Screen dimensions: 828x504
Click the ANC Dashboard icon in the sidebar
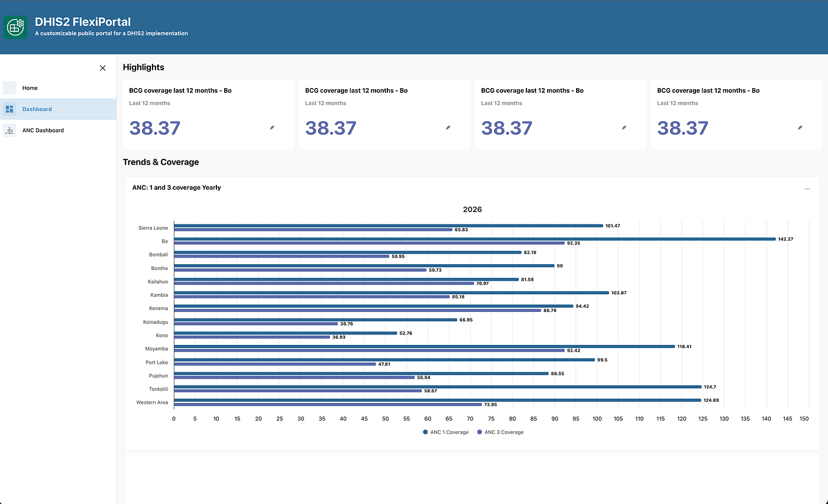(9, 131)
